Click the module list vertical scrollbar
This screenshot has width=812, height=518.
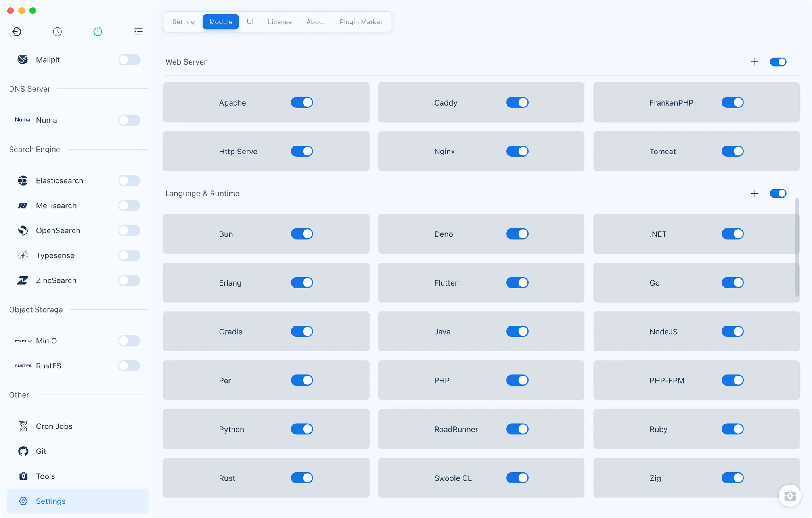(797, 247)
